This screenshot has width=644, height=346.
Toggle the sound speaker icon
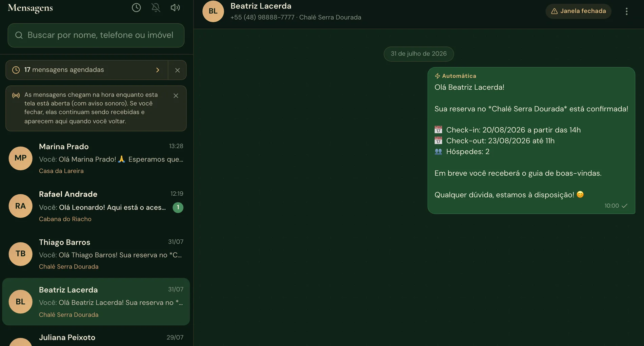175,7
